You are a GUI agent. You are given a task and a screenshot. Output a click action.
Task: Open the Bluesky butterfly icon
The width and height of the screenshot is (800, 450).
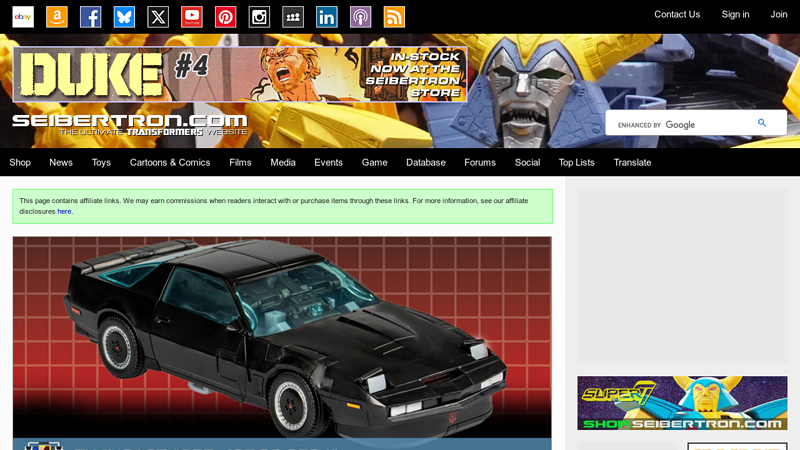click(124, 17)
